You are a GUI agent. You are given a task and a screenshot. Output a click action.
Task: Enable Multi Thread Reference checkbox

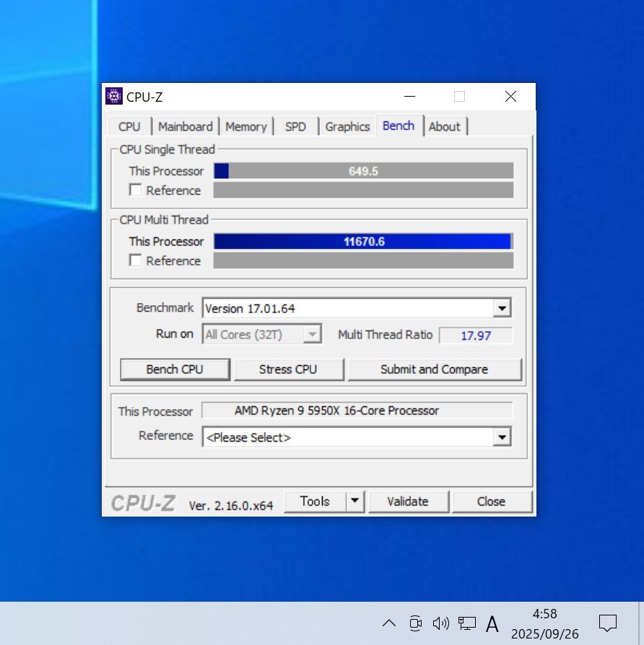pyautogui.click(x=135, y=260)
